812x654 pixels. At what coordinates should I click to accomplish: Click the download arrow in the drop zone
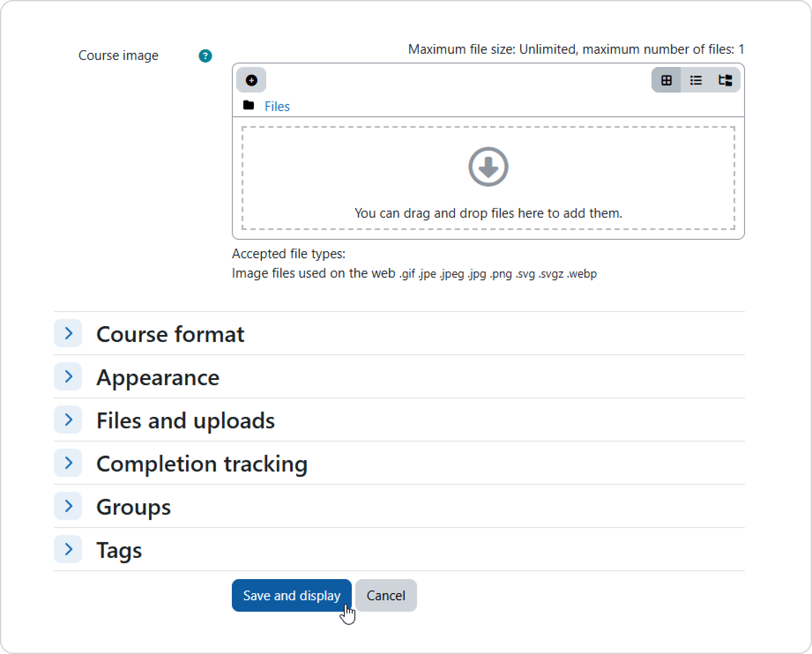(x=488, y=167)
